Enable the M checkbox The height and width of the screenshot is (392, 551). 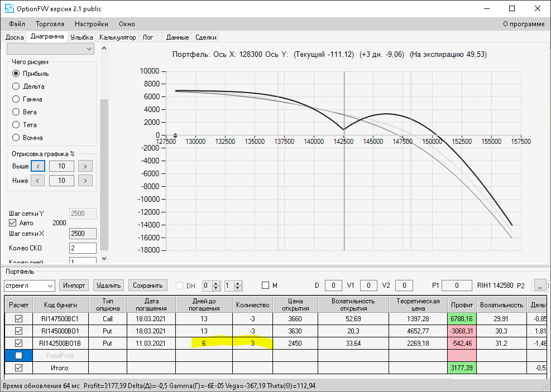[x=265, y=285]
